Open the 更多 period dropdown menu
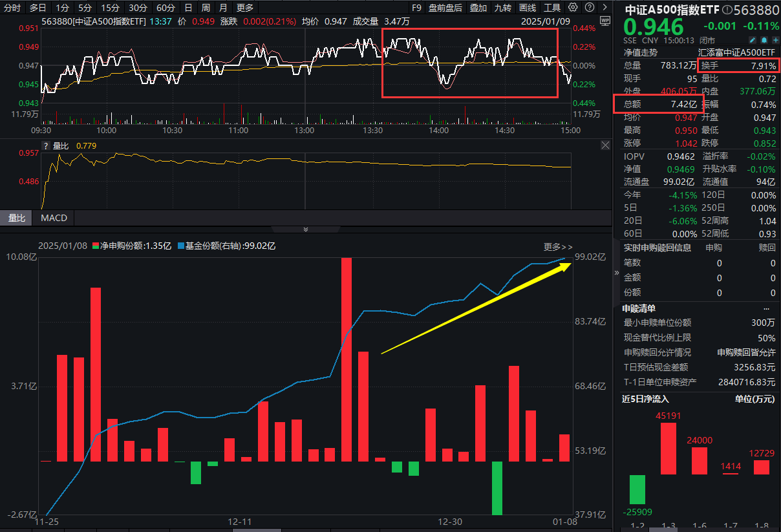781x532 pixels. click(x=244, y=7)
